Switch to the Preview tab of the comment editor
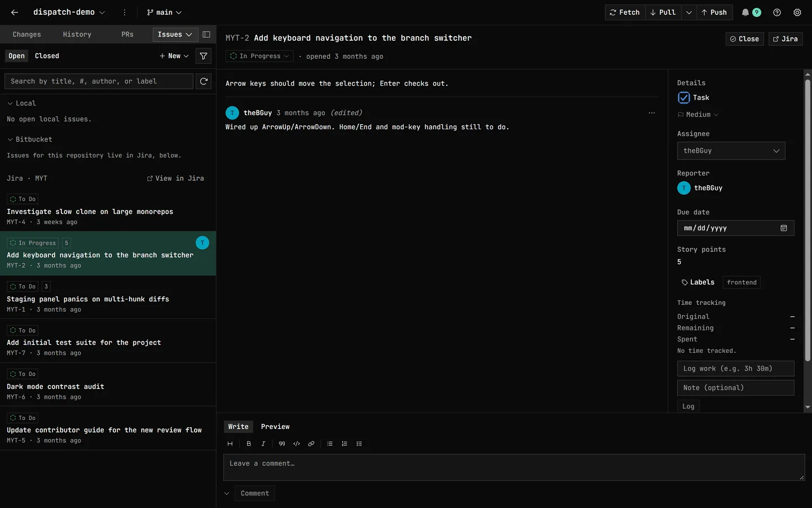The width and height of the screenshot is (812, 508). click(275, 427)
